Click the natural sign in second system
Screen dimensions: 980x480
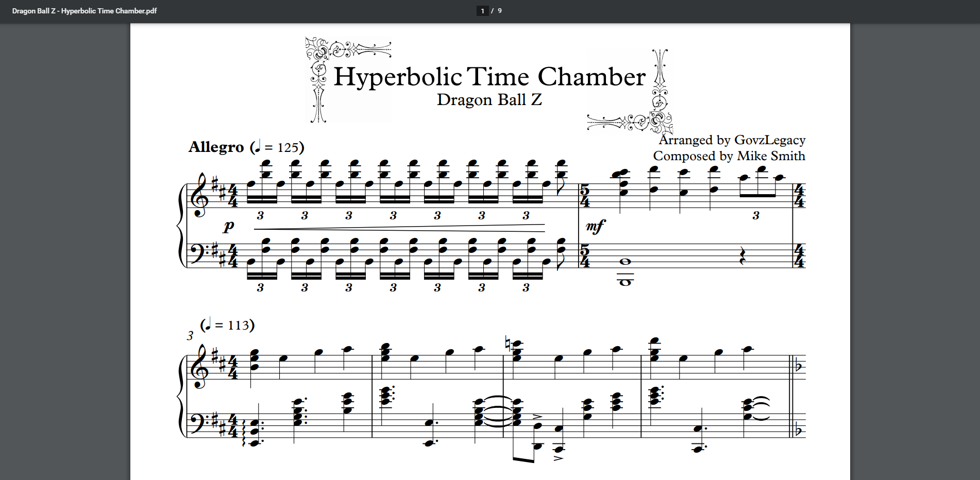(507, 344)
